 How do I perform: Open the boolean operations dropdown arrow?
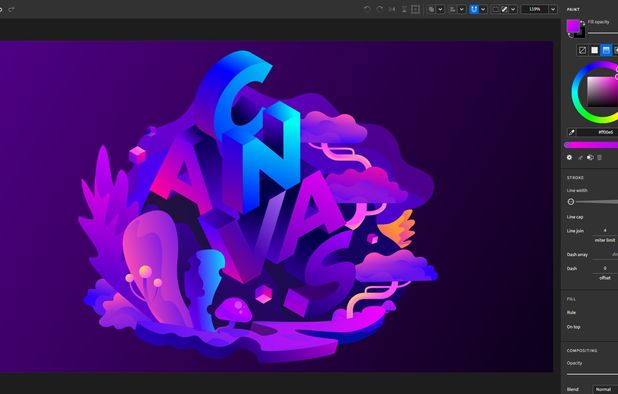click(441, 9)
